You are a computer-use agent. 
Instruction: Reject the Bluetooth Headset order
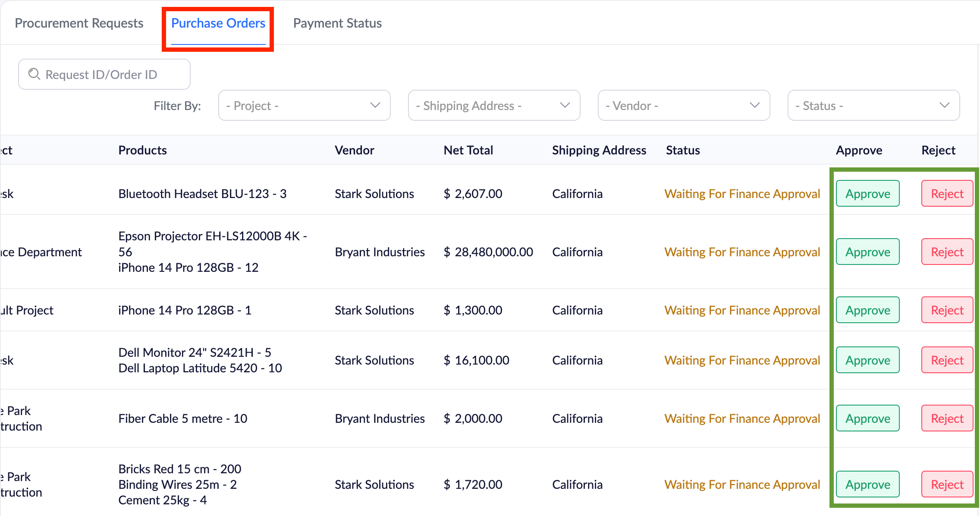point(947,194)
